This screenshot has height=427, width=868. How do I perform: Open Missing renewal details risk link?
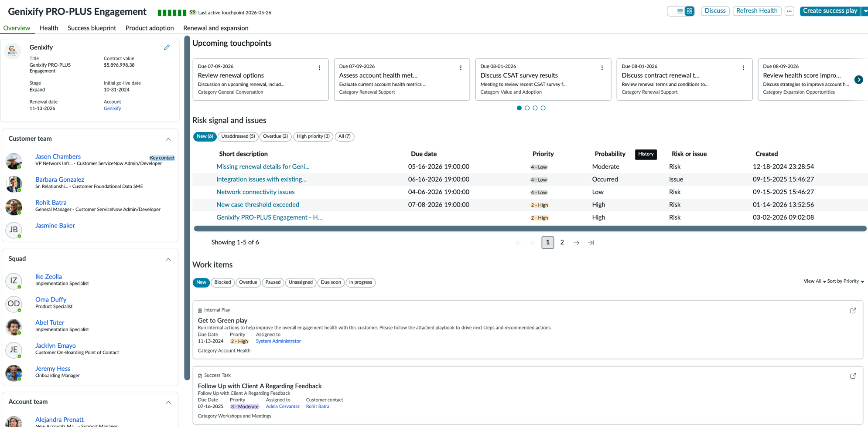coord(263,167)
